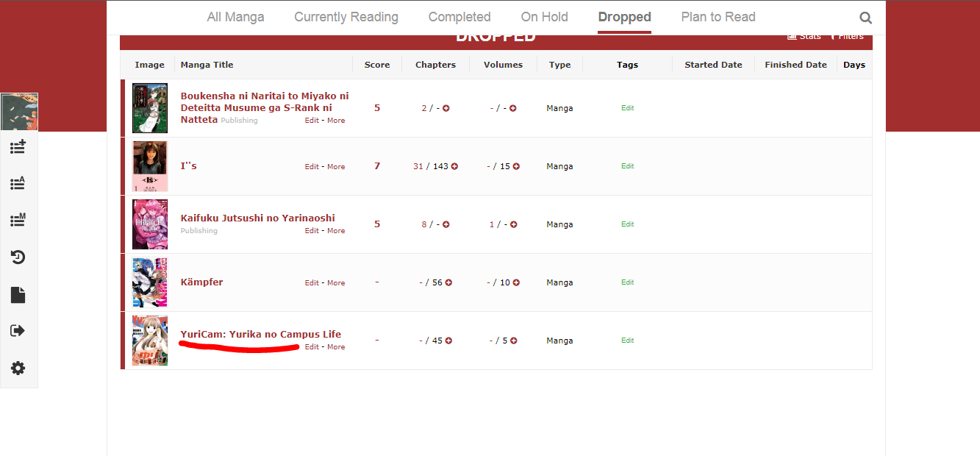Increment chapters for Kaifuku Jutsushi no Yarinaoshi
Viewport: 980px width, 456px height.
446,224
